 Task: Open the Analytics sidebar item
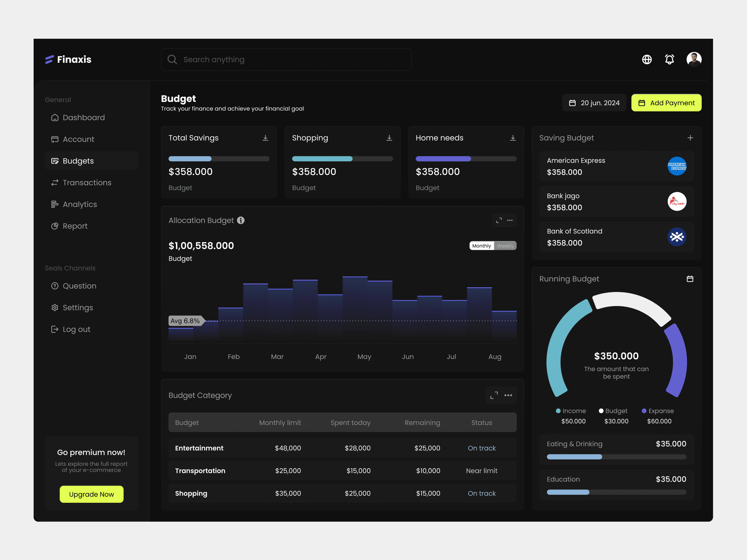tap(80, 204)
